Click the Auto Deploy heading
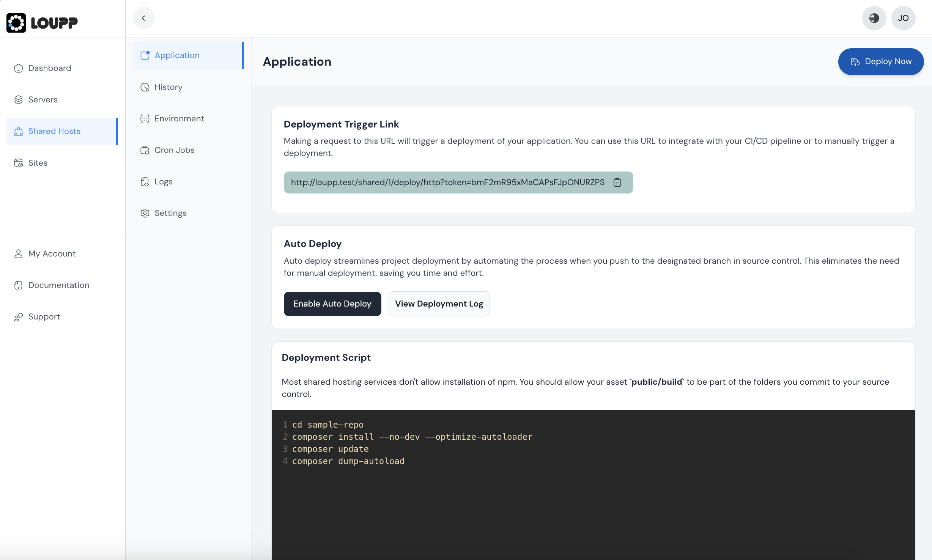Viewport: 932px width, 560px height. [313, 244]
